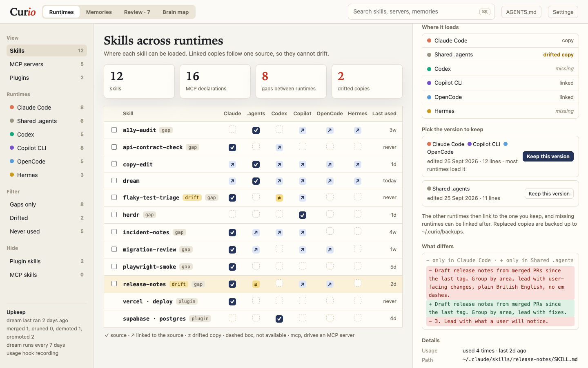Filter to Never used skills
This screenshot has height=368, width=588.
47,231
